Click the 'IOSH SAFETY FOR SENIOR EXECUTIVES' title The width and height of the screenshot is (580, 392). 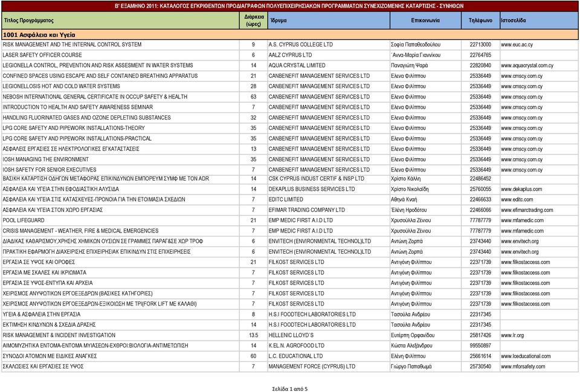tap(50, 170)
